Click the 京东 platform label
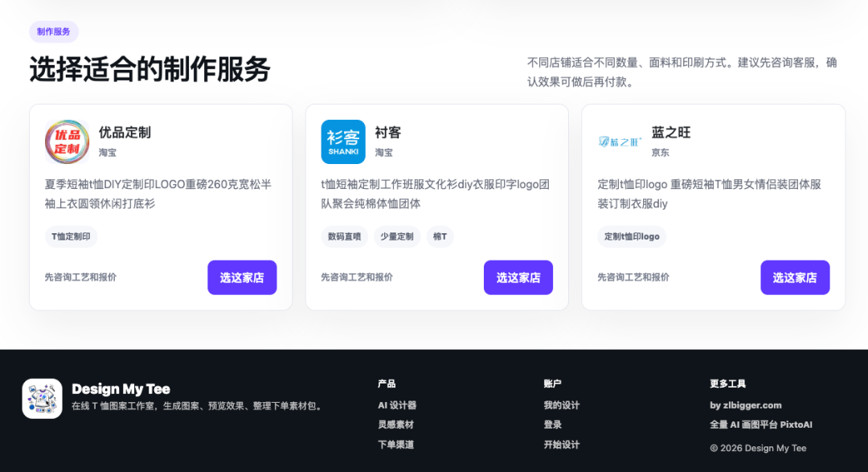 pyautogui.click(x=661, y=152)
